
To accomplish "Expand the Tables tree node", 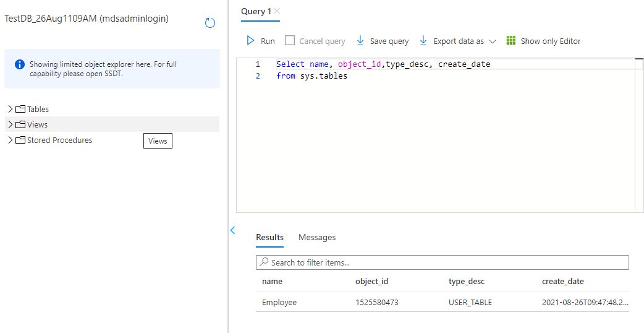I will [x=11, y=110].
